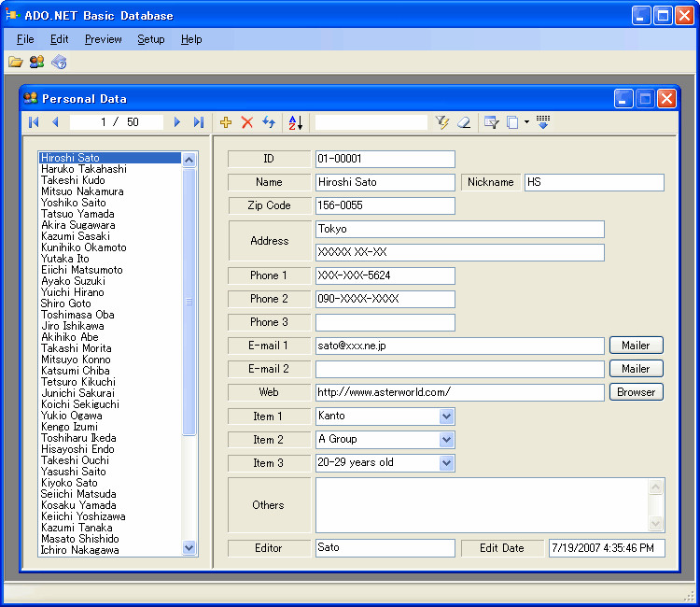Add a new record with the plus icon

[x=226, y=122]
